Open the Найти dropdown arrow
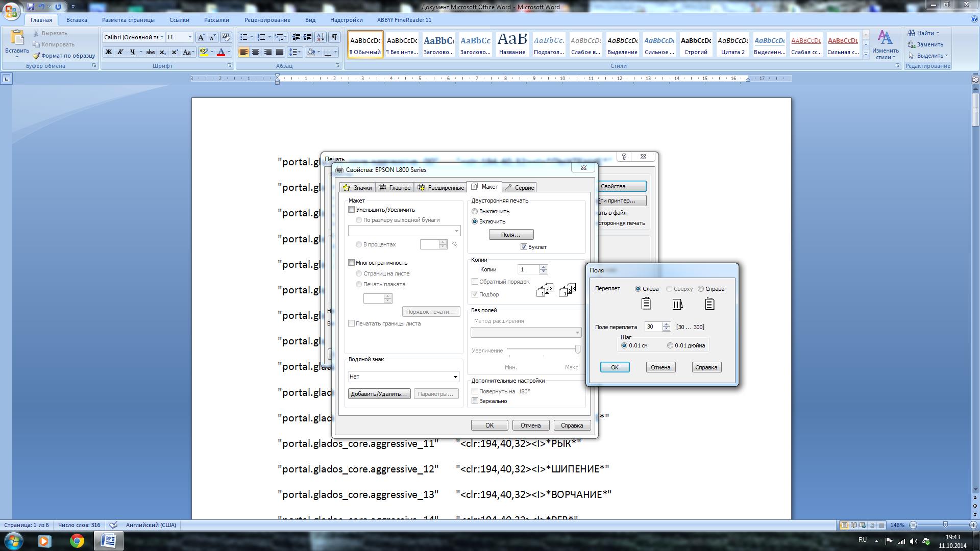Image resolution: width=980 pixels, height=551 pixels. (938, 33)
